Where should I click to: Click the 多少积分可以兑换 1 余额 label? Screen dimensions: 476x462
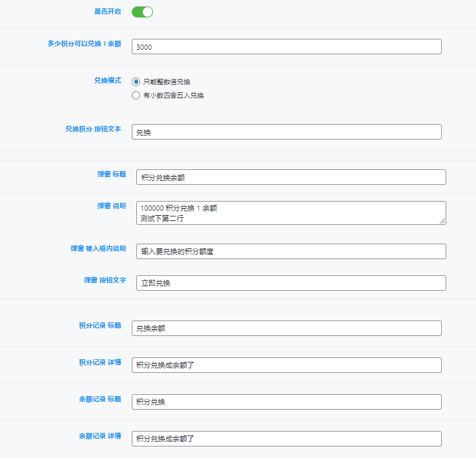tap(84, 44)
